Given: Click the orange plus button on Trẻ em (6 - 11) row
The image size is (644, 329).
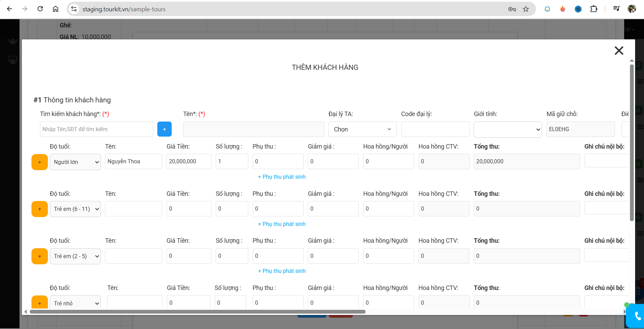Looking at the screenshot, I should tap(40, 209).
